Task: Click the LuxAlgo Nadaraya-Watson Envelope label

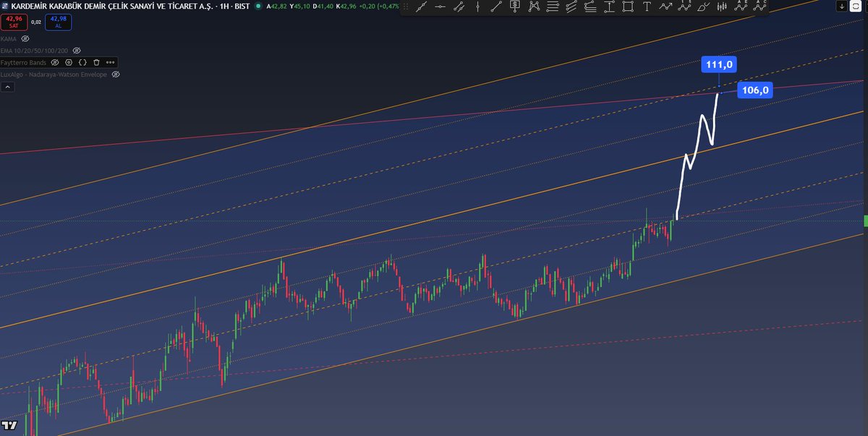Action: (x=54, y=74)
